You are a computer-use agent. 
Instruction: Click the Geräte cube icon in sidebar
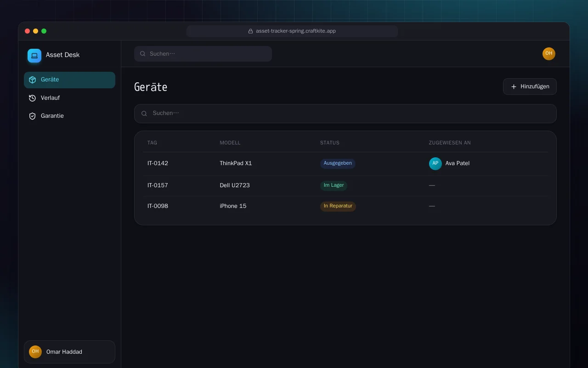(32, 80)
